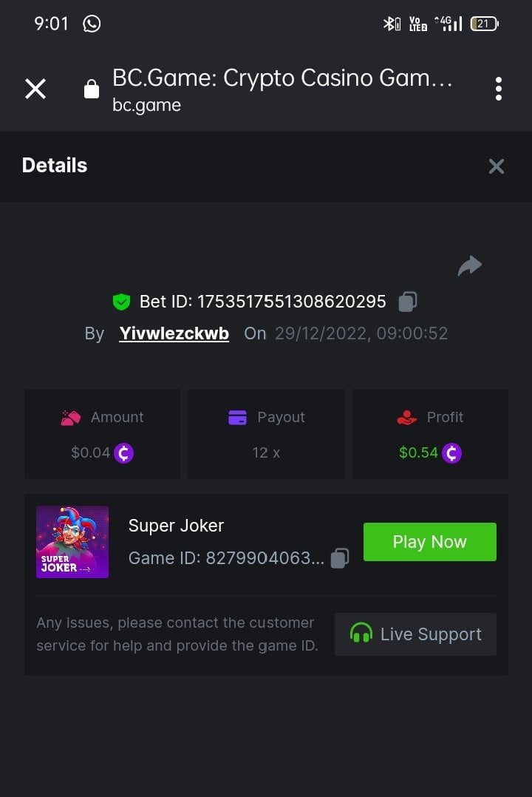Tap the Amount currency coin icon
The image size is (532, 797).
click(x=124, y=452)
